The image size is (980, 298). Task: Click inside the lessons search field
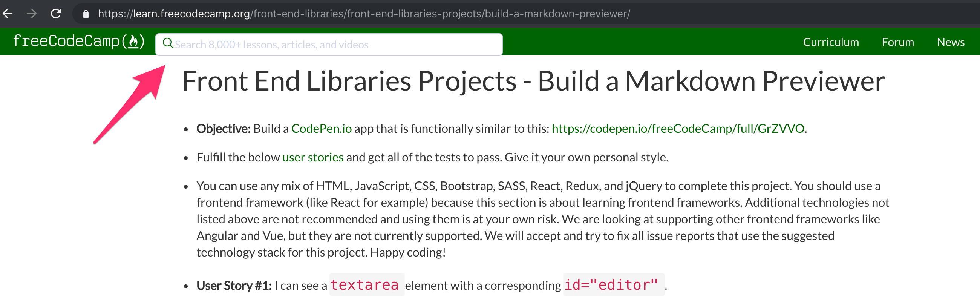click(304, 44)
